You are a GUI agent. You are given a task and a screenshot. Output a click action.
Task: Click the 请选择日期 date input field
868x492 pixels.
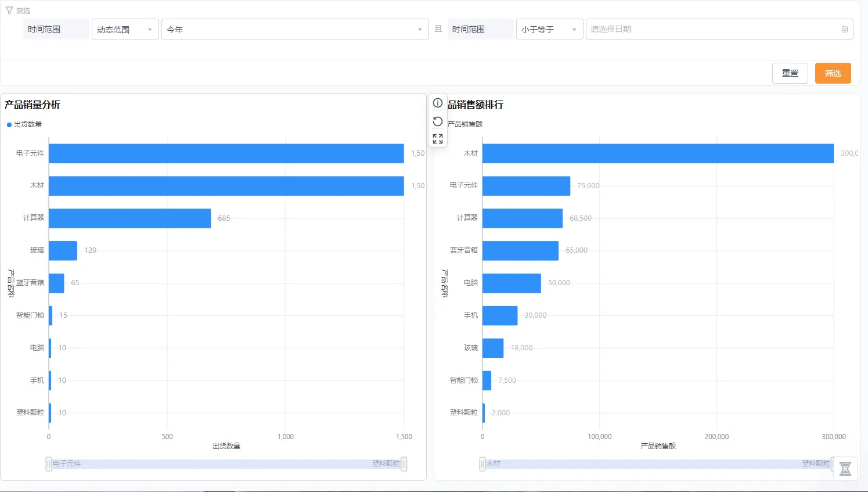713,30
